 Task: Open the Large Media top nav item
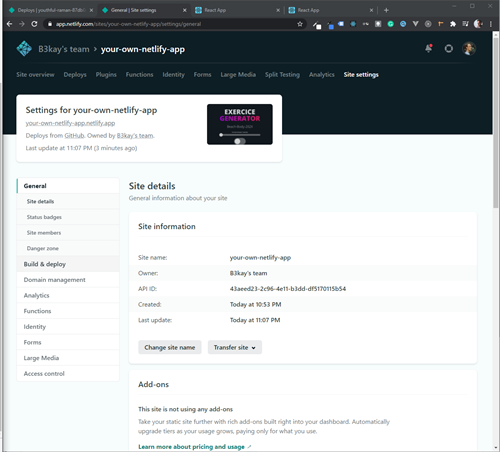pyautogui.click(x=238, y=75)
